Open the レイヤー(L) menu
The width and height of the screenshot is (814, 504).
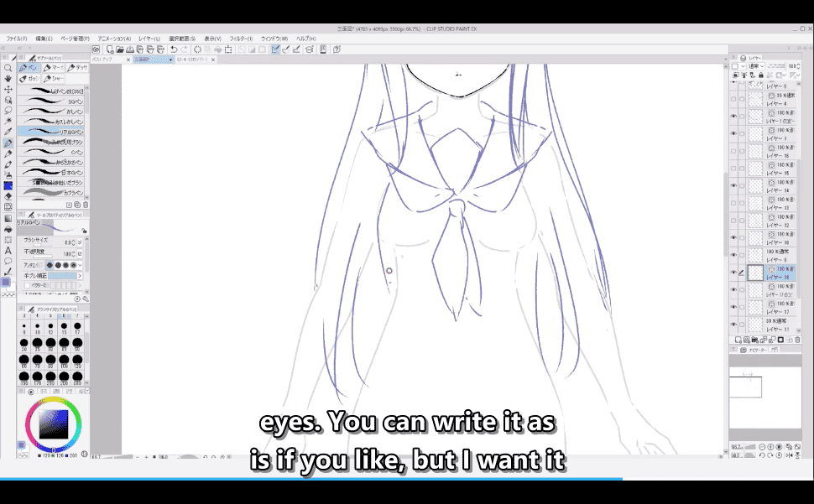coord(151,39)
